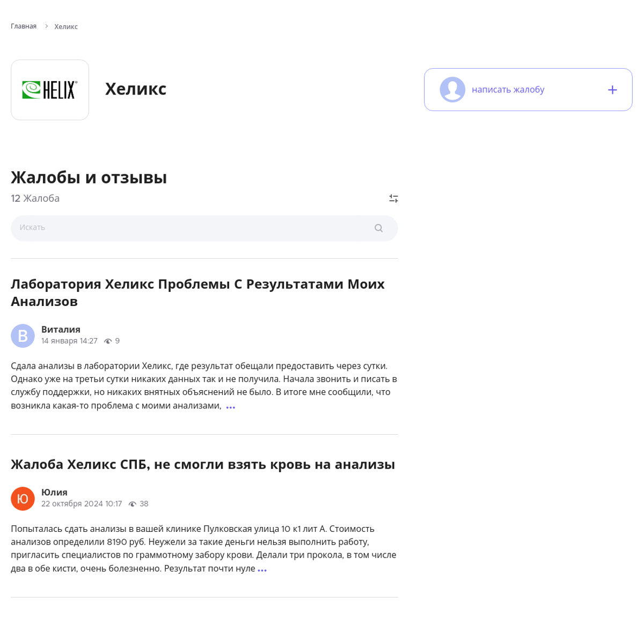This screenshot has width=644, height=644.
Task: Click the breadcrumb chevron separator
Action: [x=46, y=26]
